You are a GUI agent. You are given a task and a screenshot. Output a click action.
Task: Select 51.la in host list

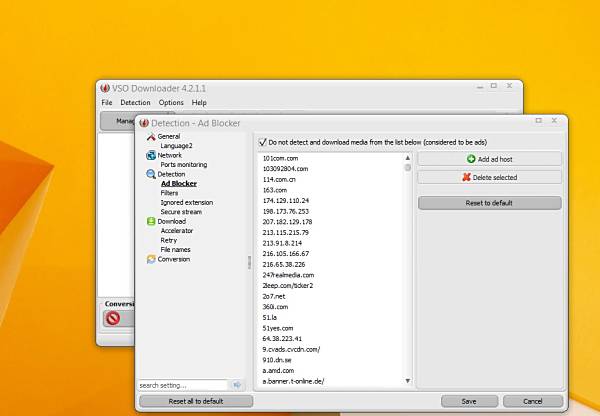(269, 318)
